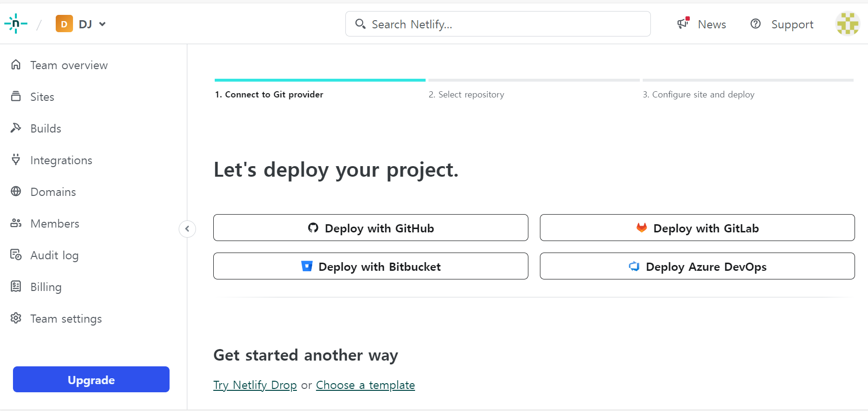The height and width of the screenshot is (411, 868).
Task: Open the Try Netlify Drop link
Action: [x=255, y=385]
